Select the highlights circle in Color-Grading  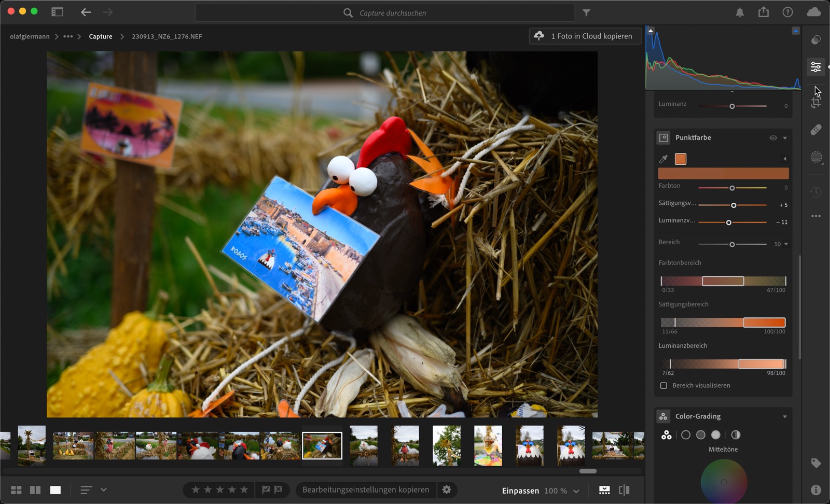[716, 435]
